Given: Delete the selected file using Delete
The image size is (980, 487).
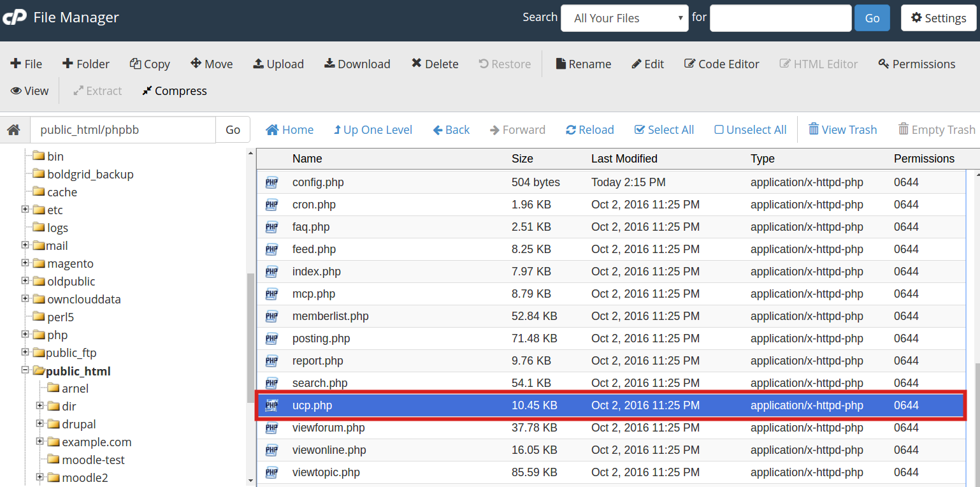Looking at the screenshot, I should coord(435,64).
